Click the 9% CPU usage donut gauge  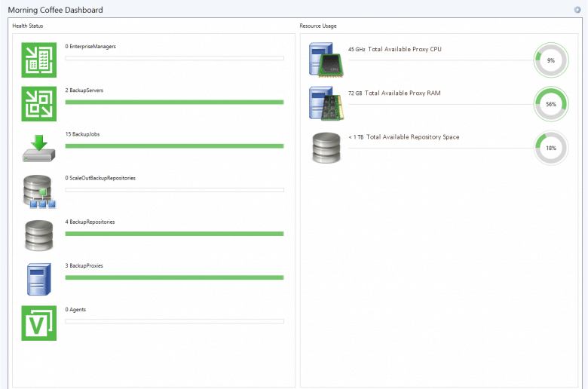click(x=551, y=60)
